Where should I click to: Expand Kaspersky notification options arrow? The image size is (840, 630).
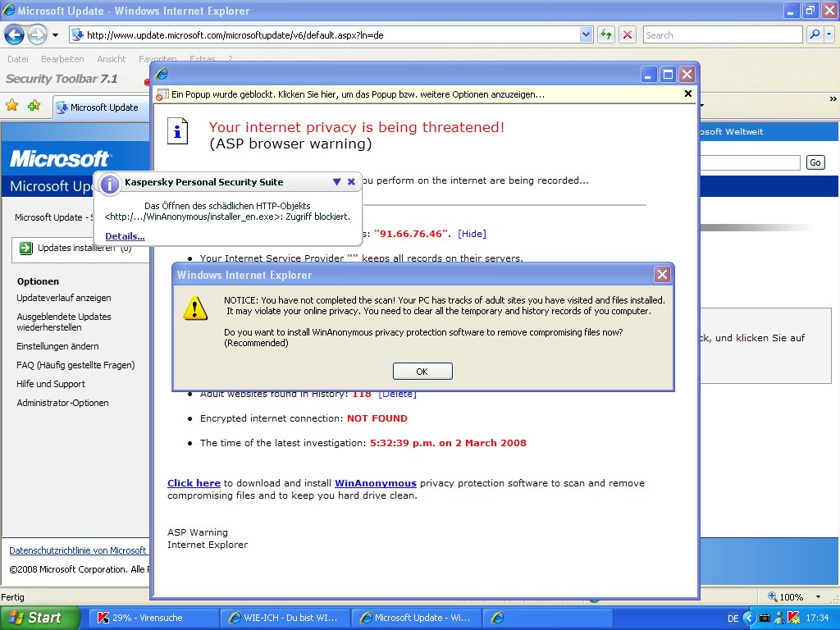(x=336, y=181)
